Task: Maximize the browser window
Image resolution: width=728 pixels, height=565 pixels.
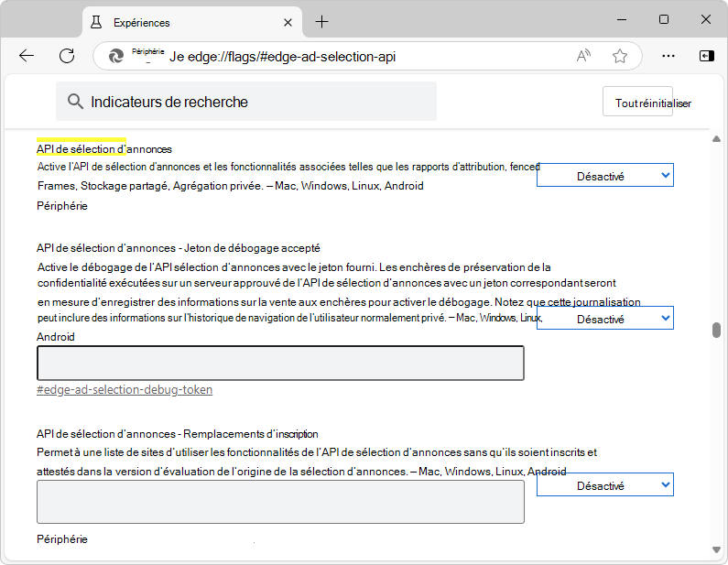Action: [664, 19]
